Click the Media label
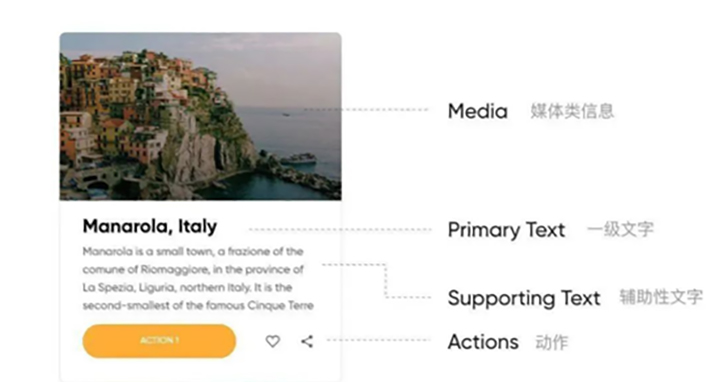The width and height of the screenshot is (720, 382). click(478, 111)
